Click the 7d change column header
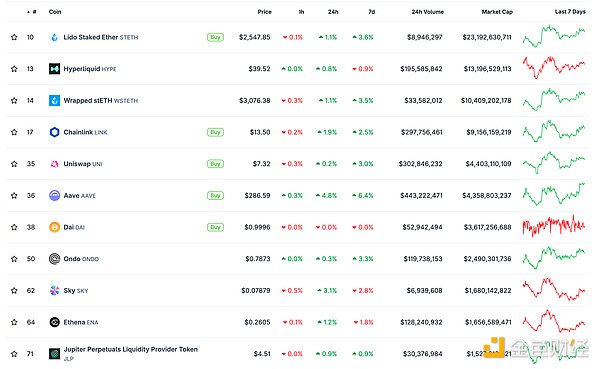This screenshot has width=600, height=369. click(372, 12)
